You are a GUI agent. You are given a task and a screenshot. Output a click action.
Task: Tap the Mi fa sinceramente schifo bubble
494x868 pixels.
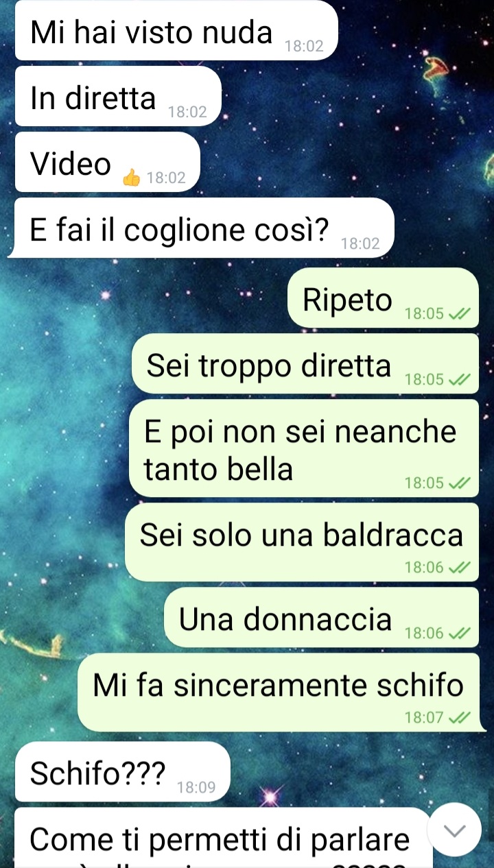[282, 692]
